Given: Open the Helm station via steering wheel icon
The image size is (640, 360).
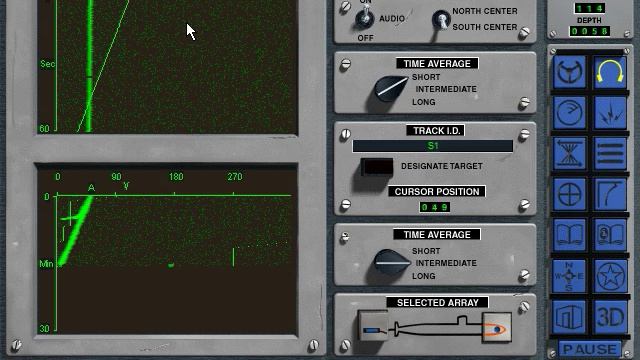Looking at the screenshot, I should pyautogui.click(x=569, y=72).
